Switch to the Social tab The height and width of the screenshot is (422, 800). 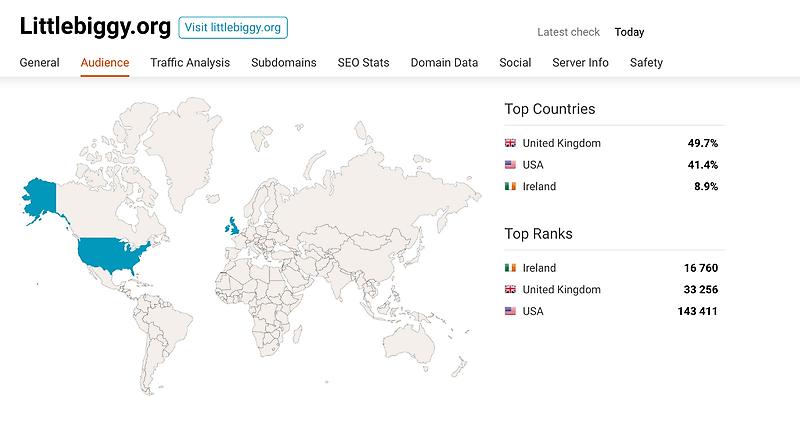(515, 62)
